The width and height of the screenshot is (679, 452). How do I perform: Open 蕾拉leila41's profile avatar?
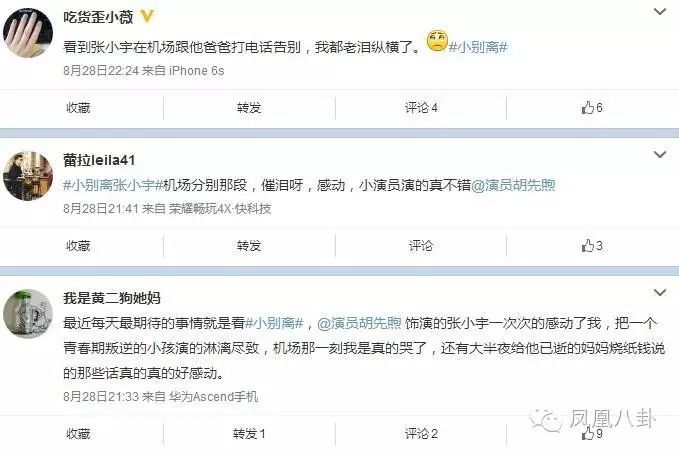pos(28,176)
